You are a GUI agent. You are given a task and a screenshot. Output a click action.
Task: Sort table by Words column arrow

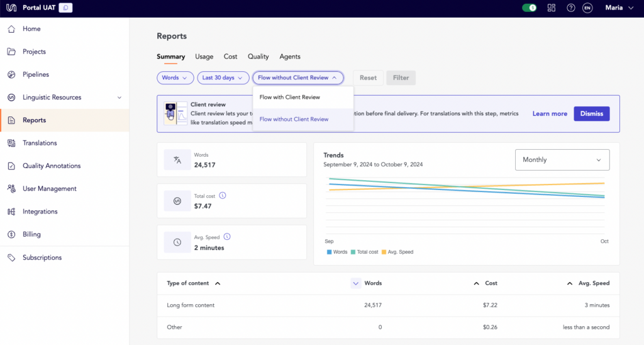[356, 283]
